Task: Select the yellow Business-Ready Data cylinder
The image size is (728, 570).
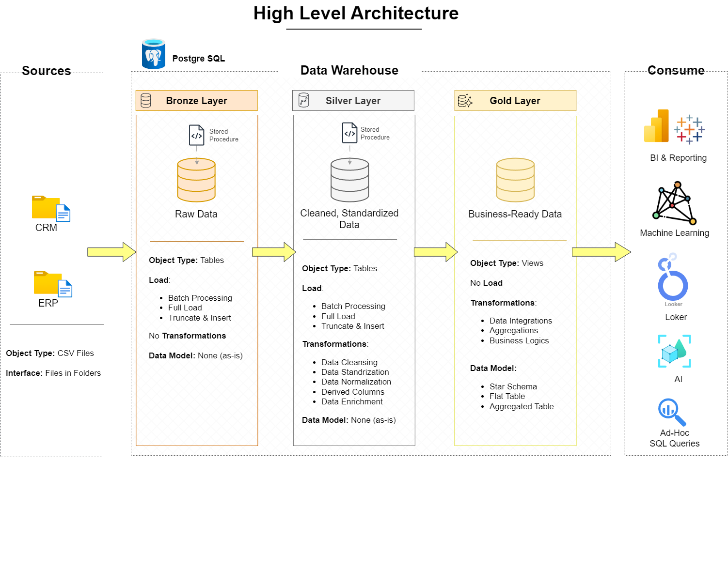Action: coord(515,180)
